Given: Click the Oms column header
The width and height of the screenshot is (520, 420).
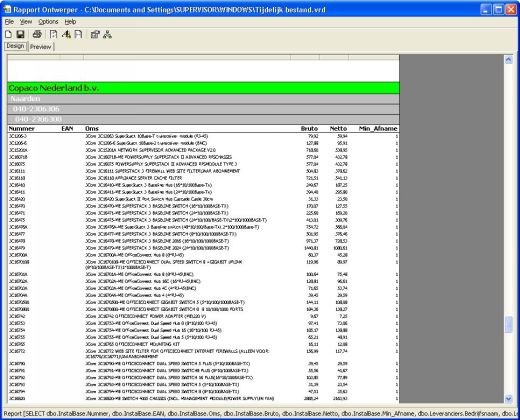Looking at the screenshot, I should point(92,129).
